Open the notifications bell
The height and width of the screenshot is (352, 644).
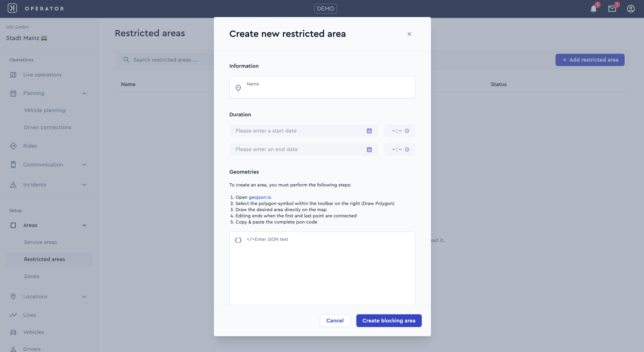pyautogui.click(x=593, y=9)
